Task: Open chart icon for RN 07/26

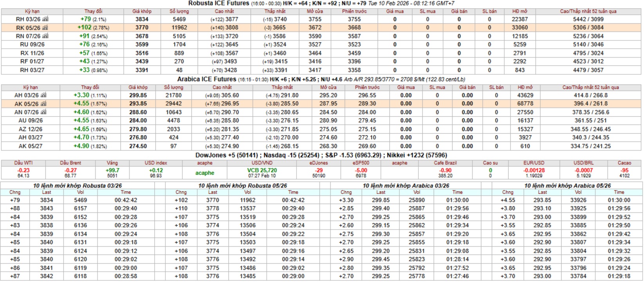Action: pyautogui.click(x=45, y=36)
